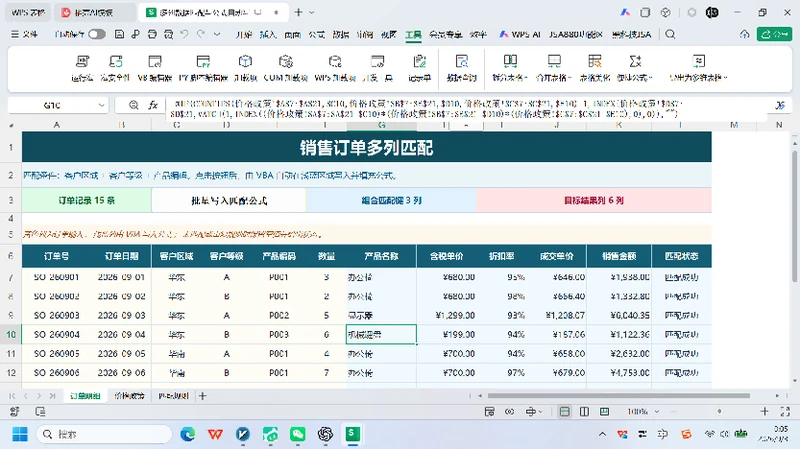The image size is (800, 449).
Task: Click the horizontal scrollbar thumb
Action: click(618, 395)
